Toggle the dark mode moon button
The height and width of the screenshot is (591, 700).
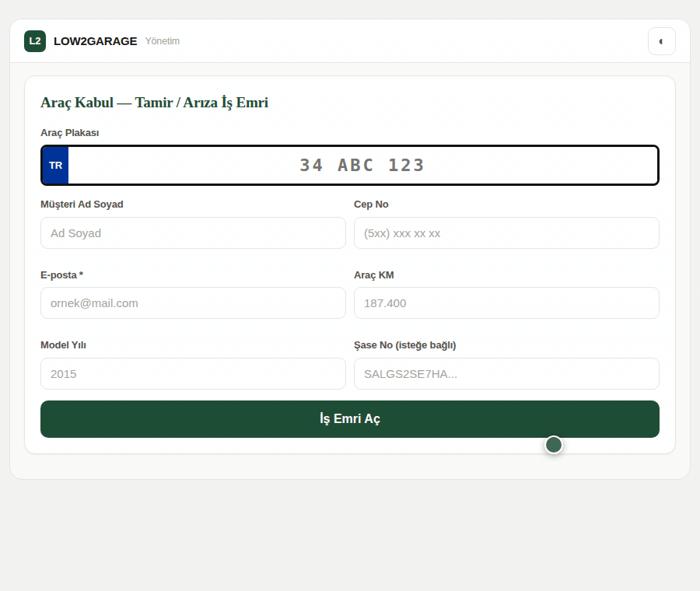[x=662, y=41]
